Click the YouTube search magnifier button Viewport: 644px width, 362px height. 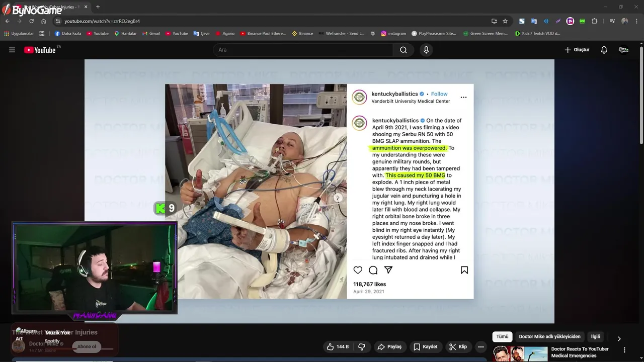[404, 50]
